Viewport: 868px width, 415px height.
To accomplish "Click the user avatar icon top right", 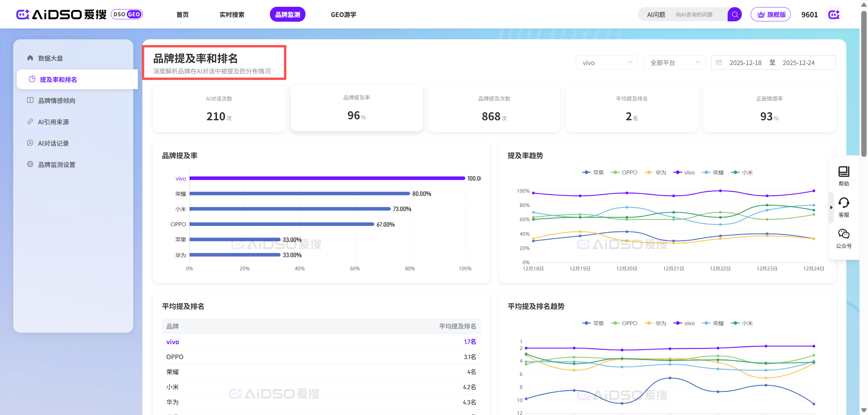I will (834, 15).
